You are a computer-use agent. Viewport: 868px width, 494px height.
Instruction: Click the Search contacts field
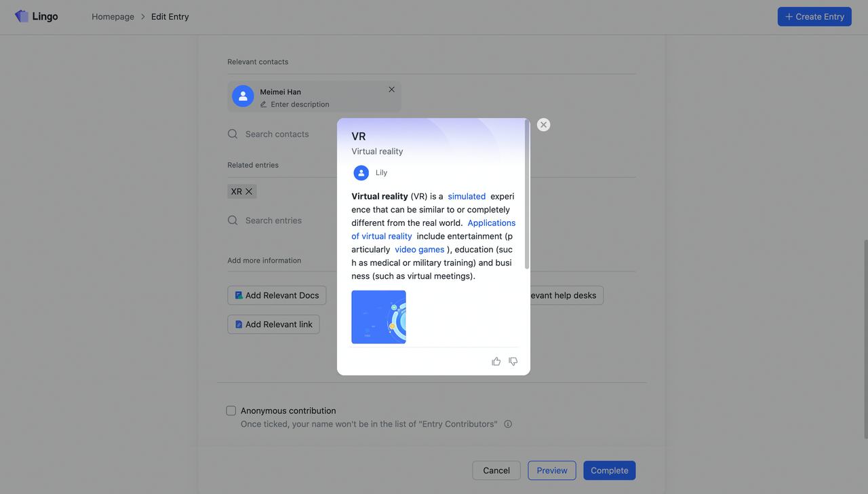click(x=277, y=134)
